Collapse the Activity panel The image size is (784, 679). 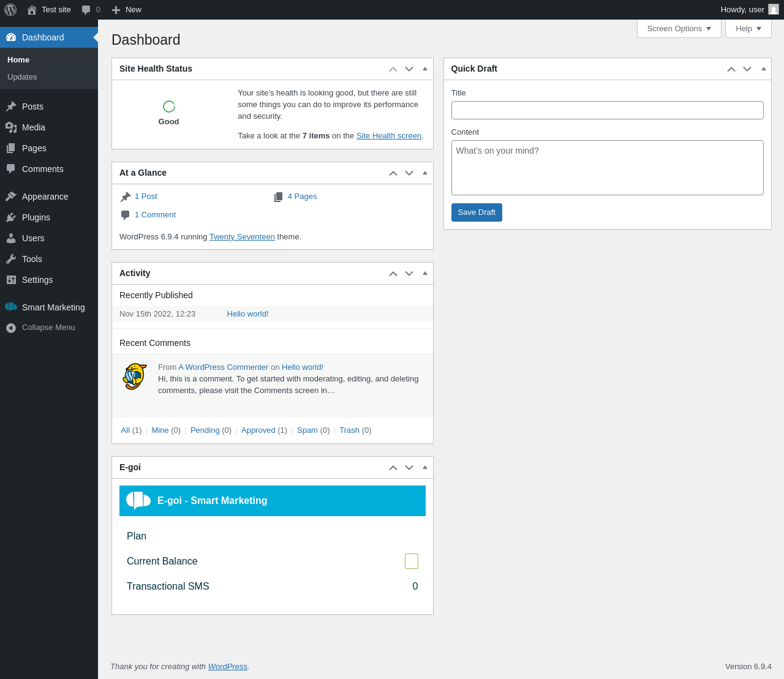(425, 273)
